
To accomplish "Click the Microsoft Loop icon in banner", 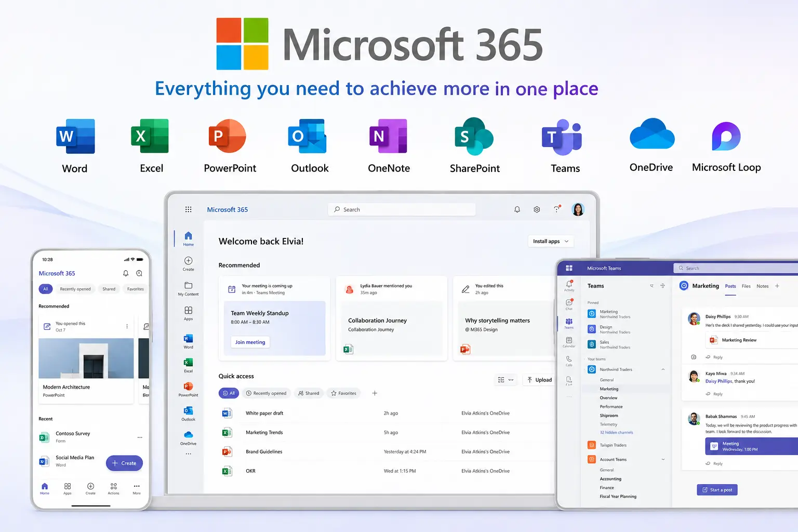I will click(726, 136).
